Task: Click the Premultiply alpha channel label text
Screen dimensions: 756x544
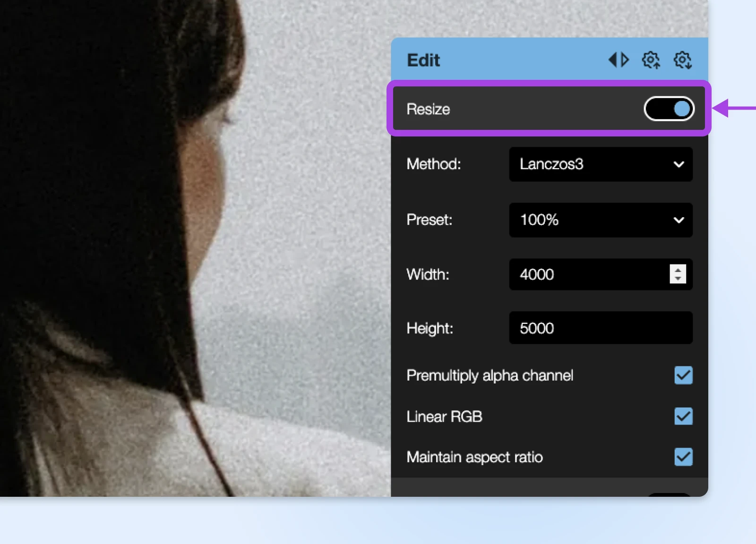Action: [490, 375]
